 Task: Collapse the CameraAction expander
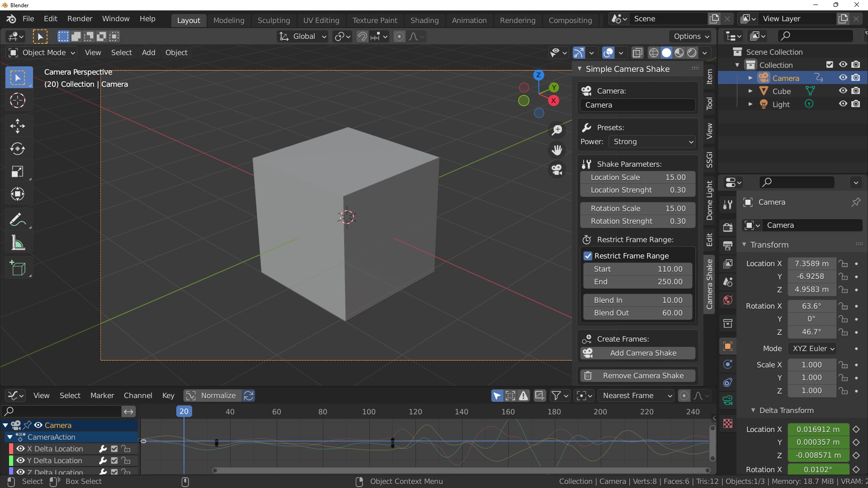point(9,437)
